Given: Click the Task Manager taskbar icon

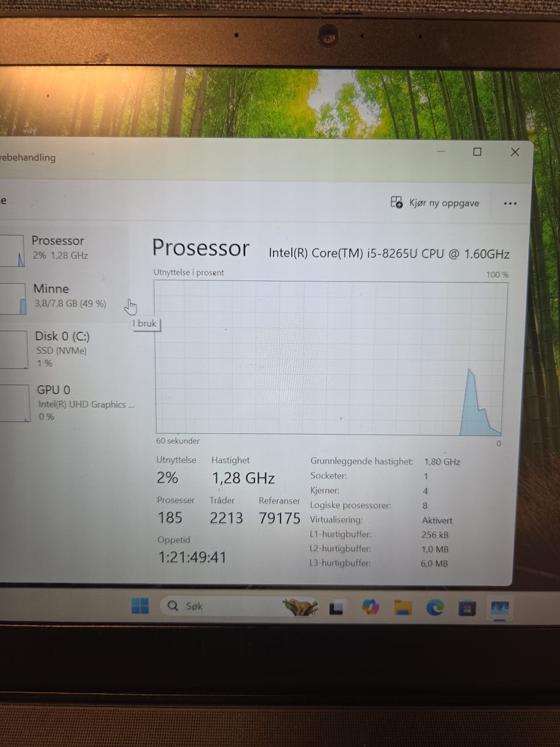Looking at the screenshot, I should pos(499,609).
